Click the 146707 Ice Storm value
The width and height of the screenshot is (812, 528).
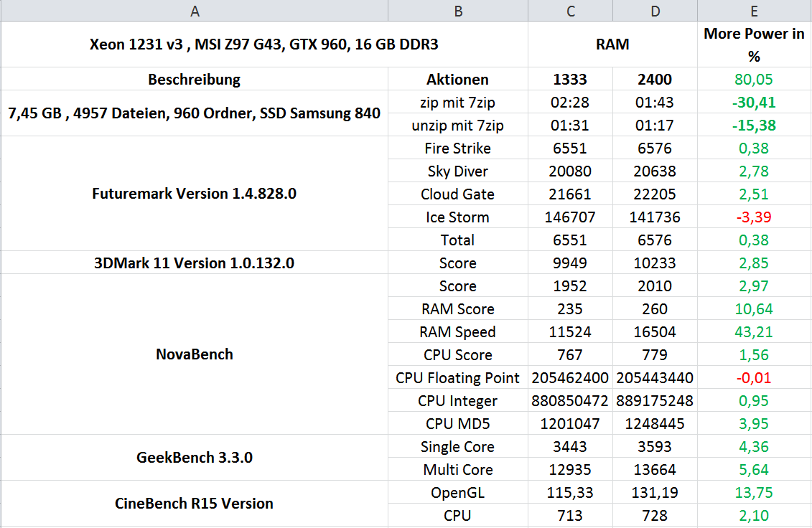pos(570,217)
